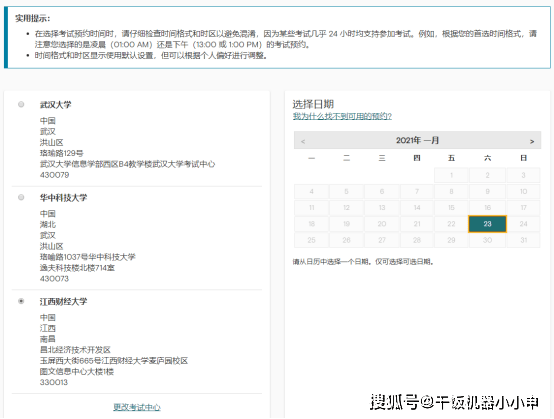Click calendar date 13

click(382, 208)
